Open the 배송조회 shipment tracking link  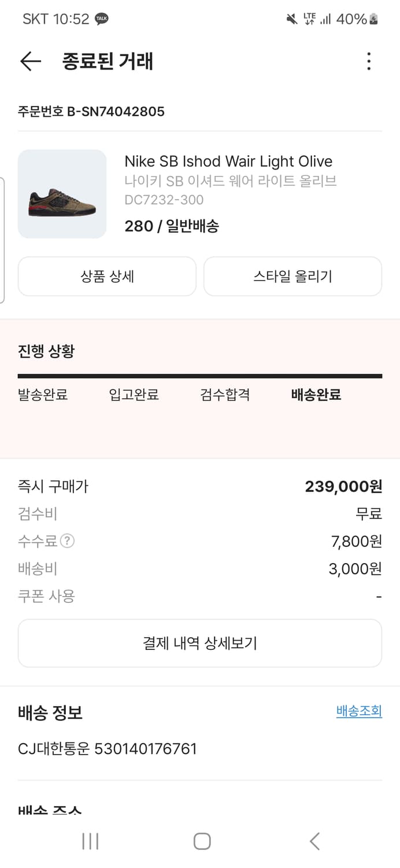pyautogui.click(x=358, y=711)
